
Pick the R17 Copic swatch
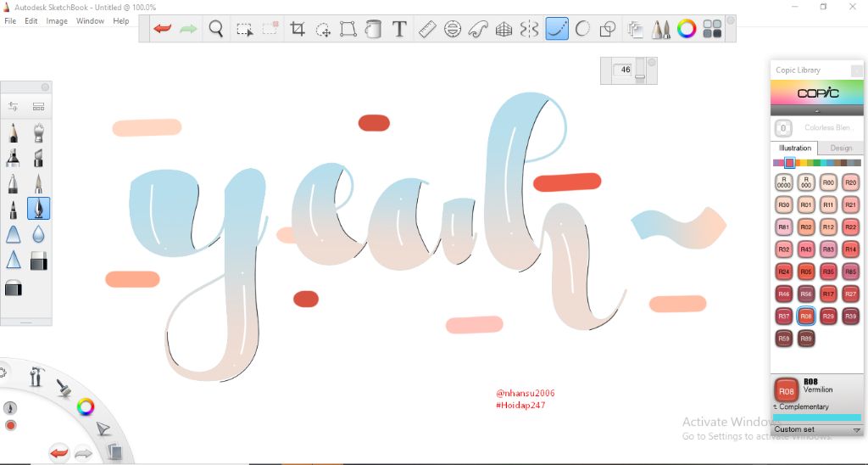pyautogui.click(x=828, y=294)
